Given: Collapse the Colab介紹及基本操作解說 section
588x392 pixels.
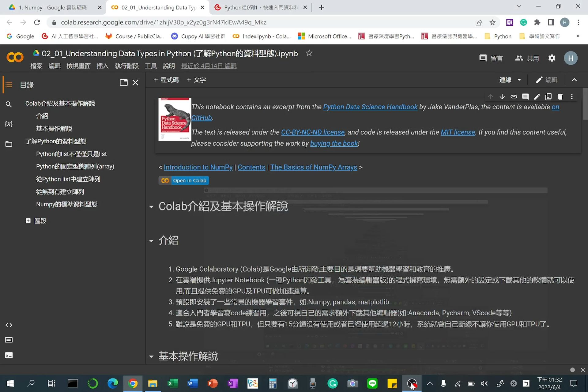Looking at the screenshot, I should tap(151, 207).
